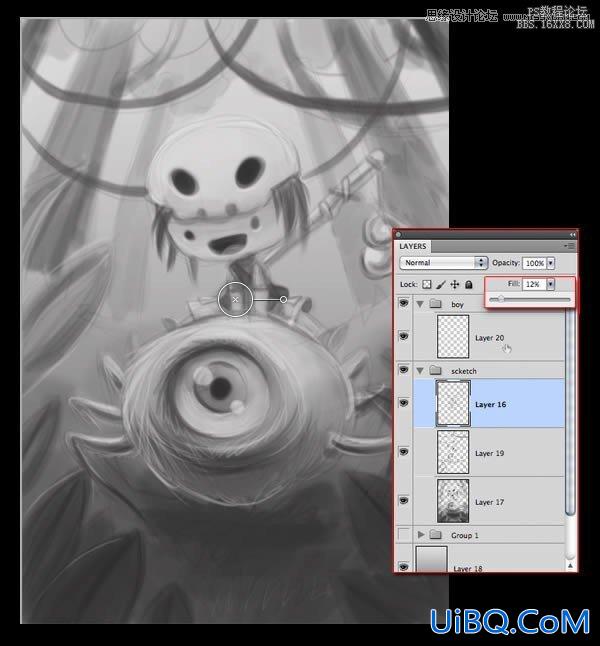Hide Layer 17 via its eye icon
This screenshot has height=646, width=600.
tap(404, 501)
